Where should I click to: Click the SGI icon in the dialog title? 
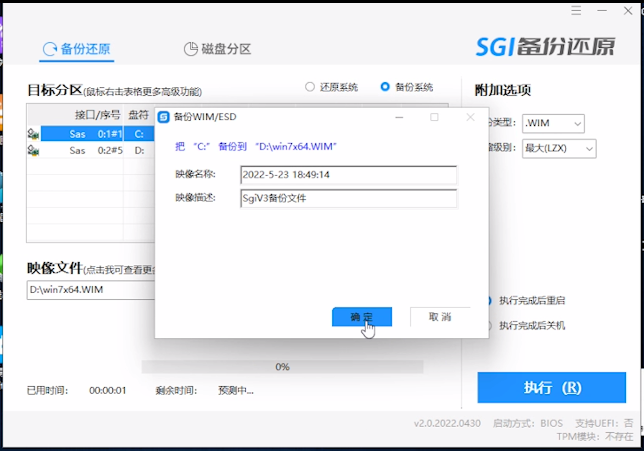164,117
